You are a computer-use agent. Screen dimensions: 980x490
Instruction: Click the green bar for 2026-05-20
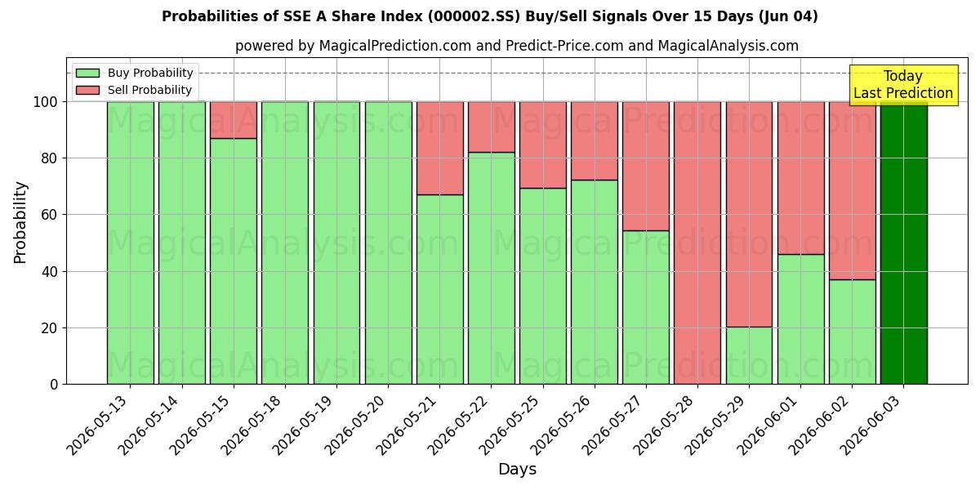tap(389, 243)
